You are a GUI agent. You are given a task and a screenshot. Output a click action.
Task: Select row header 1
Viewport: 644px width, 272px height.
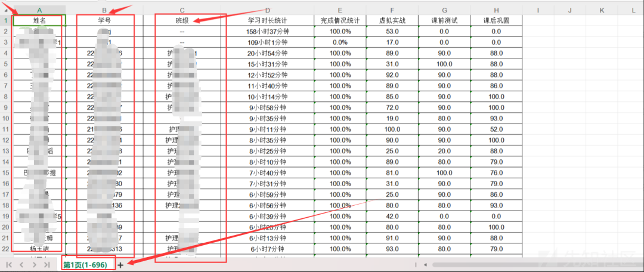click(x=6, y=20)
